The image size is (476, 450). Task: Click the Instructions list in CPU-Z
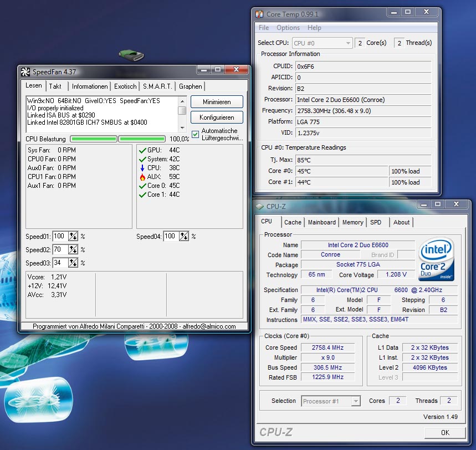point(380,319)
